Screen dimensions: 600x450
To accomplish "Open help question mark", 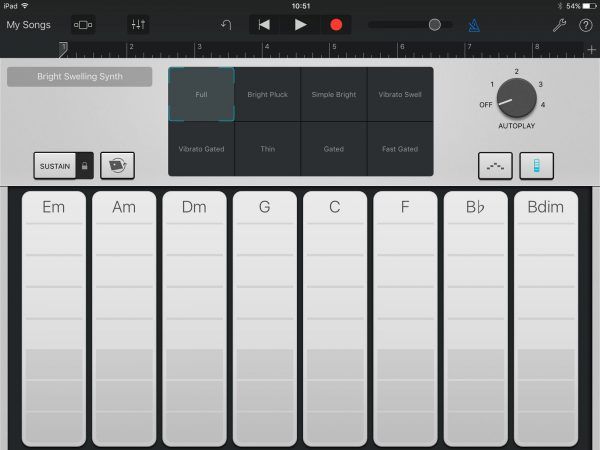I will [x=585, y=25].
